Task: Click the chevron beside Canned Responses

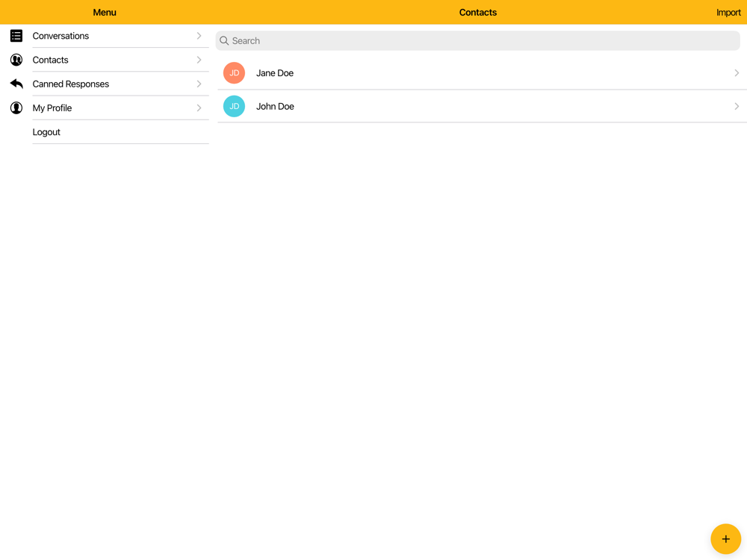Action: pyautogui.click(x=199, y=84)
